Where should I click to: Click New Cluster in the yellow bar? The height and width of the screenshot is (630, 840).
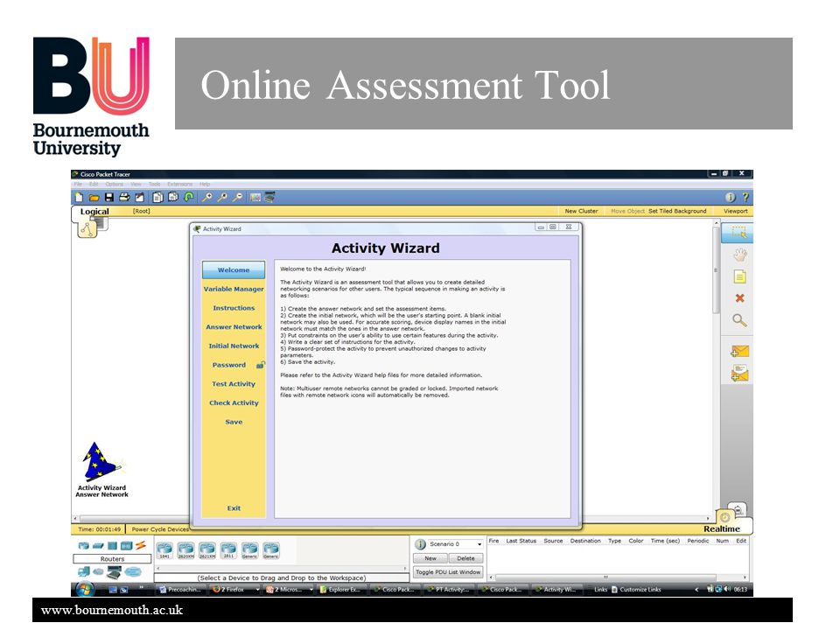581,211
